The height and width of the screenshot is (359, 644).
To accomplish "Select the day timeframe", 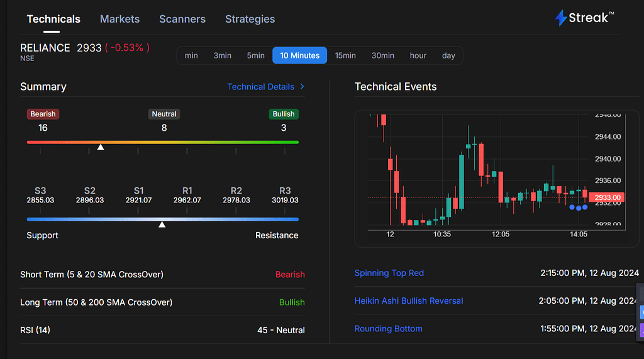I will [x=448, y=55].
